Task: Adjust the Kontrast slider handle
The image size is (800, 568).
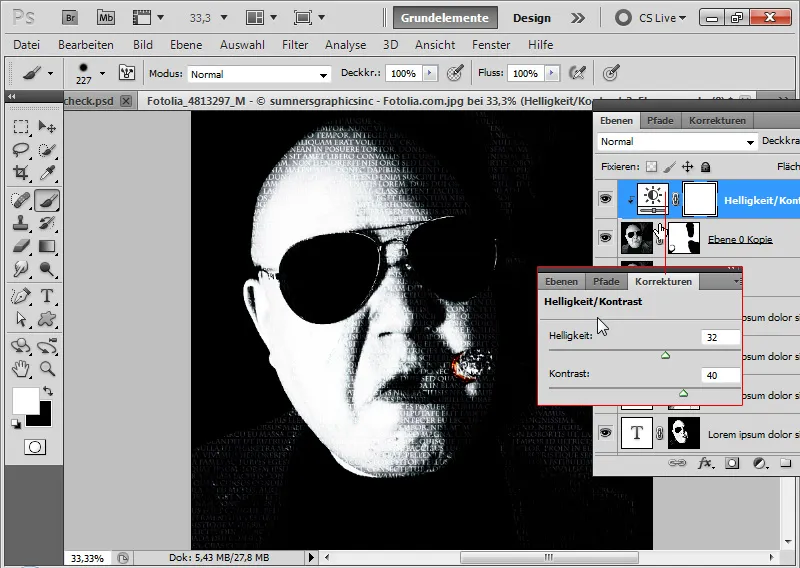Action: (x=683, y=393)
